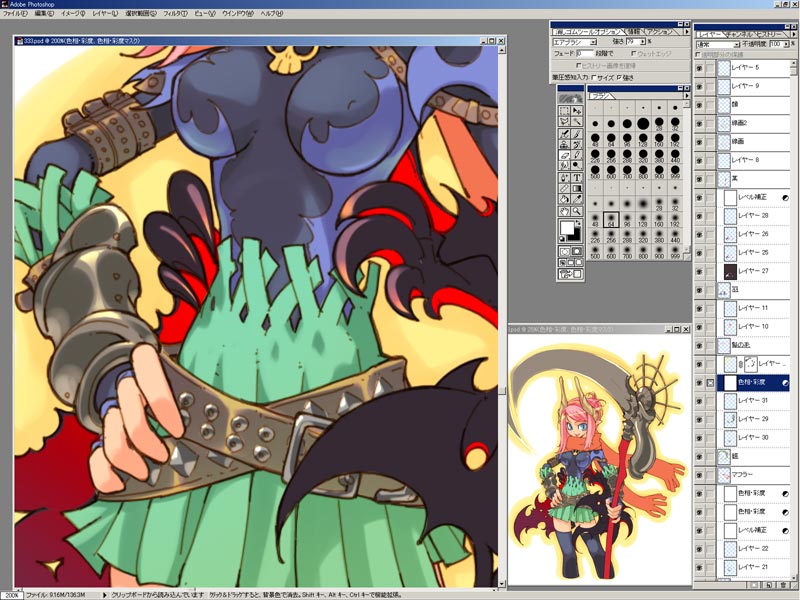Open layer opacity slider arrow
Viewport: 800px width, 600px height.
point(785,44)
